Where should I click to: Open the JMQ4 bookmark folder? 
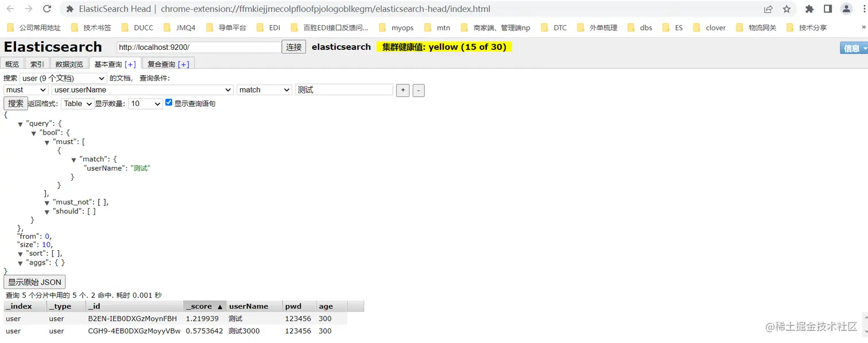[180, 28]
